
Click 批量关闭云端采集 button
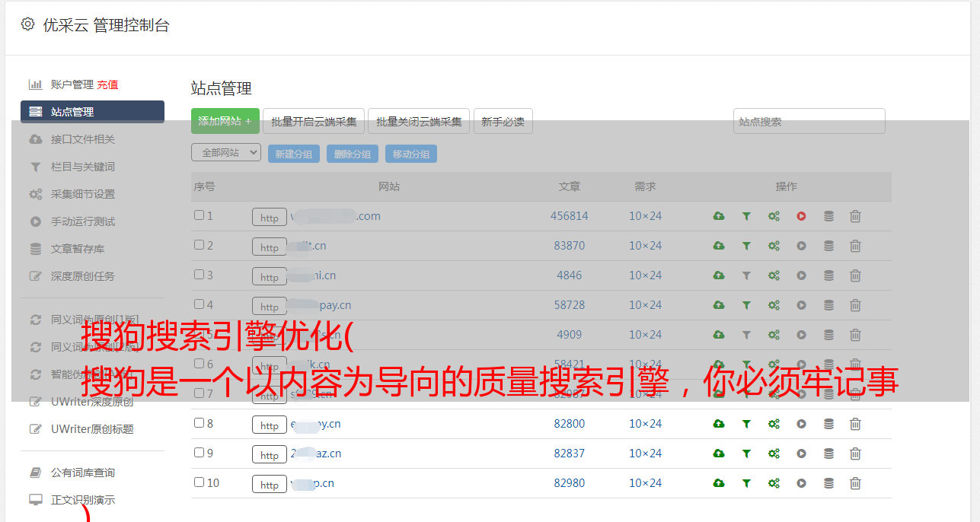pos(419,121)
